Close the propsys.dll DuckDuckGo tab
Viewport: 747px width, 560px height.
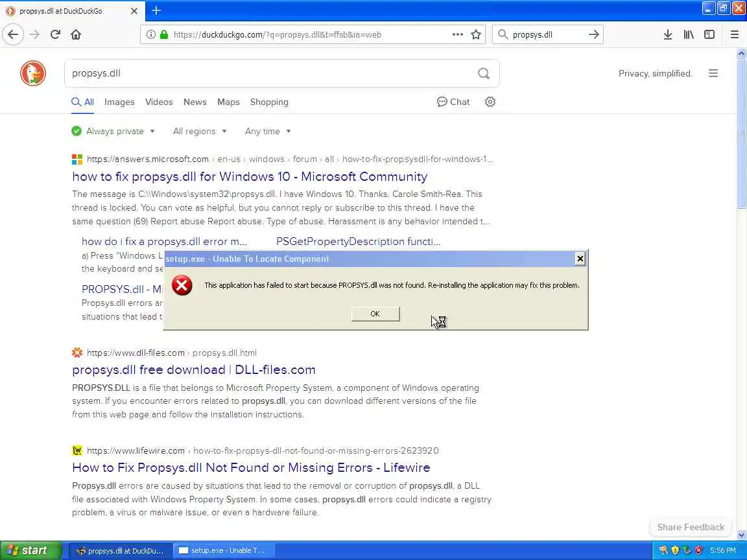tap(134, 10)
